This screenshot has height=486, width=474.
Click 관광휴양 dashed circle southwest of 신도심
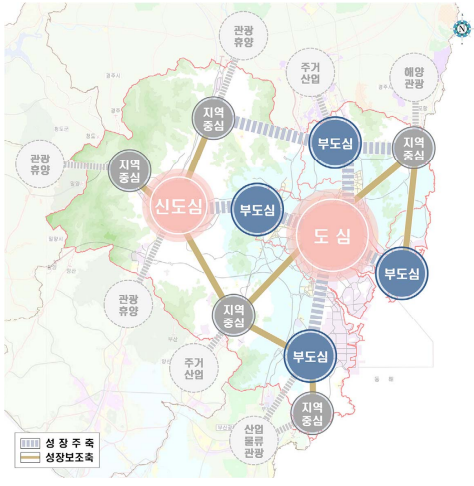[x=128, y=304]
